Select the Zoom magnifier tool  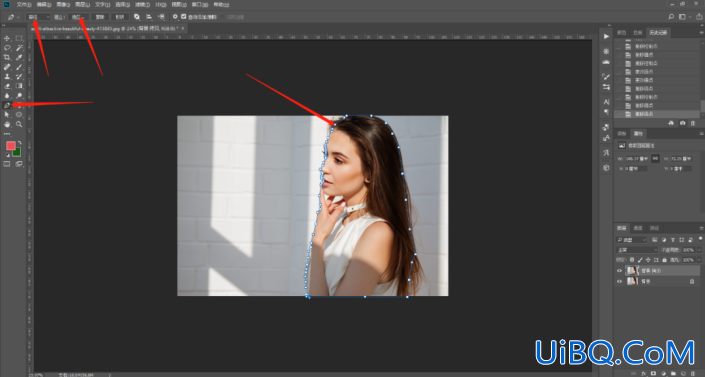click(19, 124)
